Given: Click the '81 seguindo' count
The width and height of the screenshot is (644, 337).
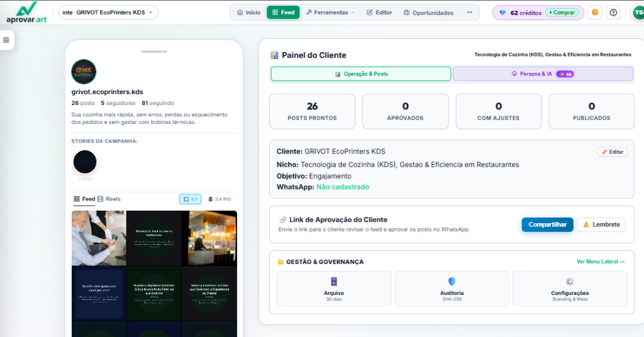Looking at the screenshot, I should pos(158,103).
